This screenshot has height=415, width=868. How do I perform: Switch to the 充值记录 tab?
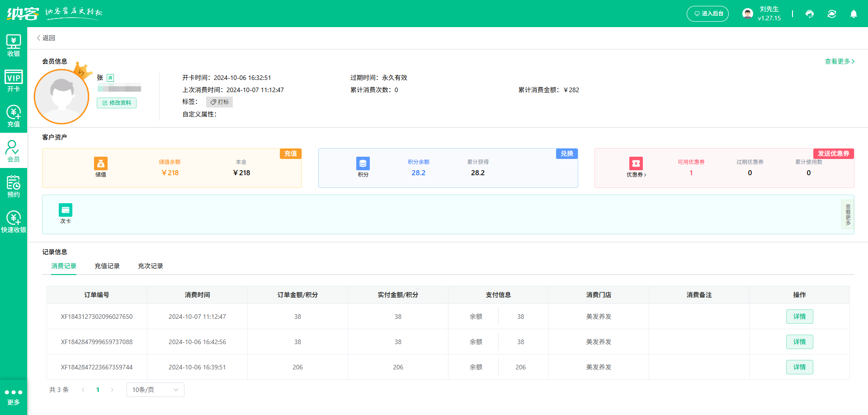click(x=107, y=266)
